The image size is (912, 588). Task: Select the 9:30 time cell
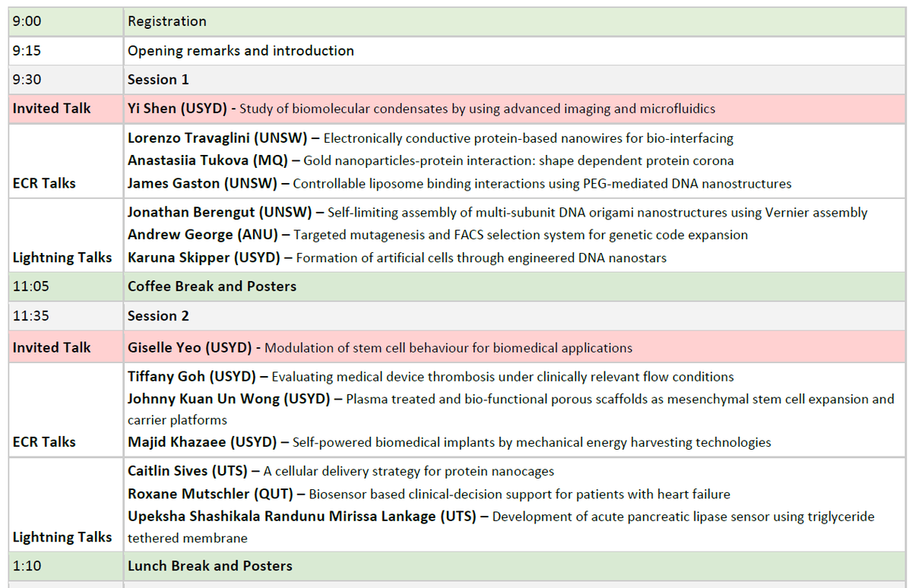tap(66, 80)
